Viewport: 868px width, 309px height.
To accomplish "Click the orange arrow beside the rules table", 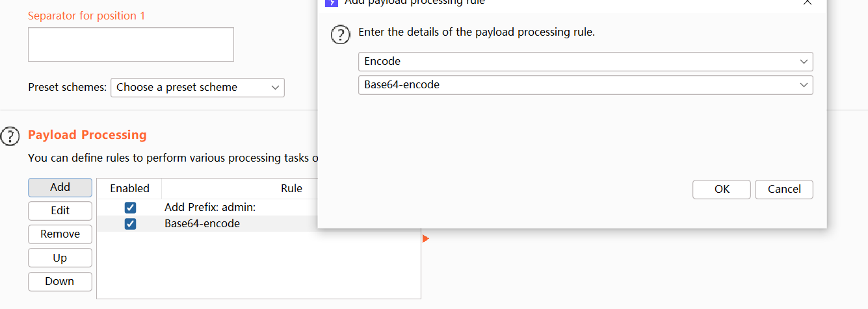I will pyautogui.click(x=425, y=239).
